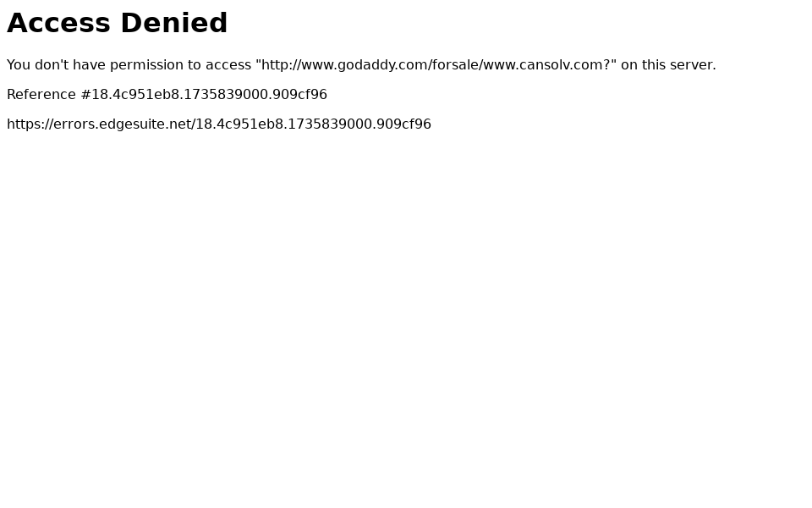Click the word "Access" in the heading
This screenshot has width=812, height=508.
(58, 24)
